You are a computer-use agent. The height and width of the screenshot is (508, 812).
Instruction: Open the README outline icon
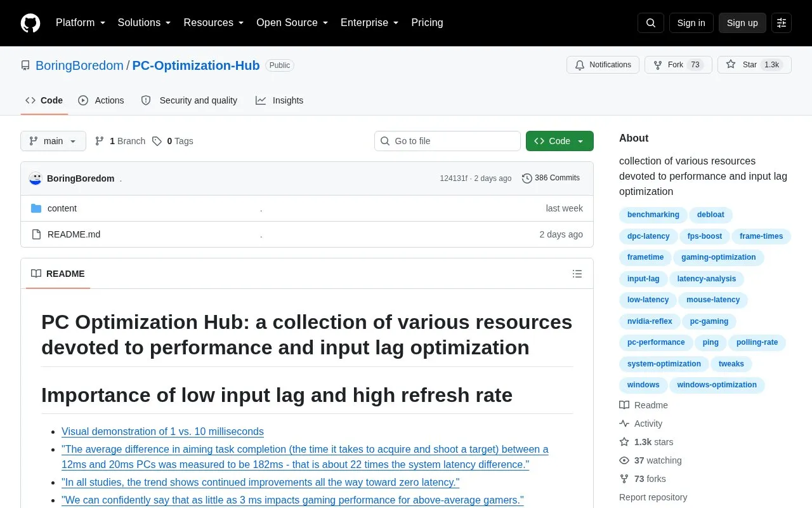click(577, 274)
